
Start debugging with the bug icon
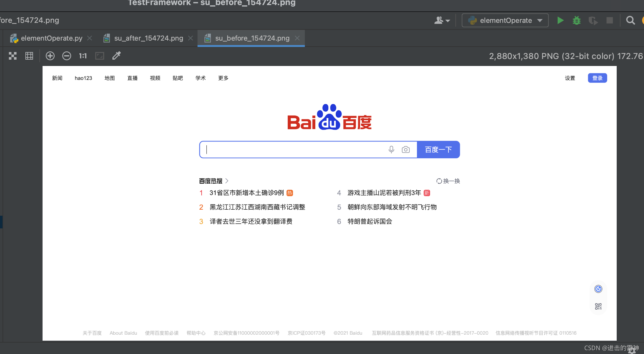576,21
